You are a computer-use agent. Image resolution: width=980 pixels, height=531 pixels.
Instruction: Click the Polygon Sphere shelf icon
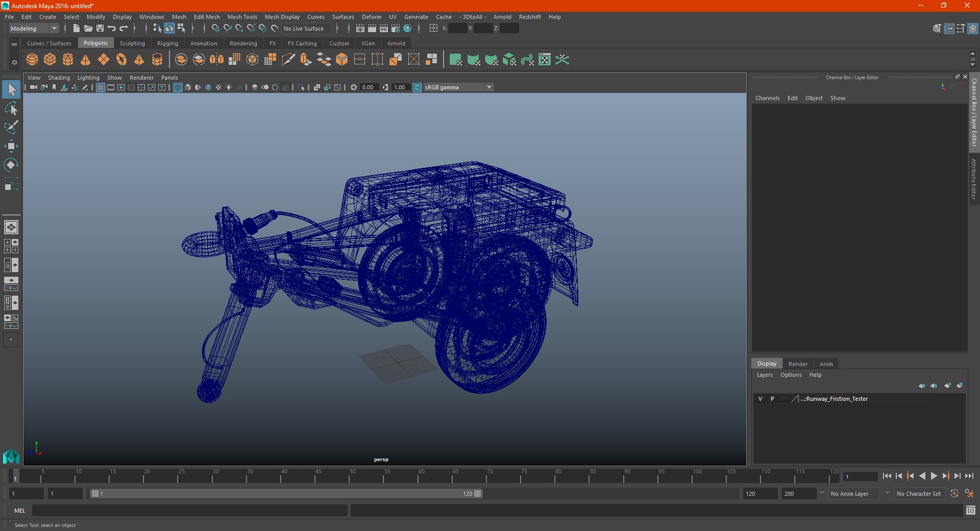(x=32, y=60)
